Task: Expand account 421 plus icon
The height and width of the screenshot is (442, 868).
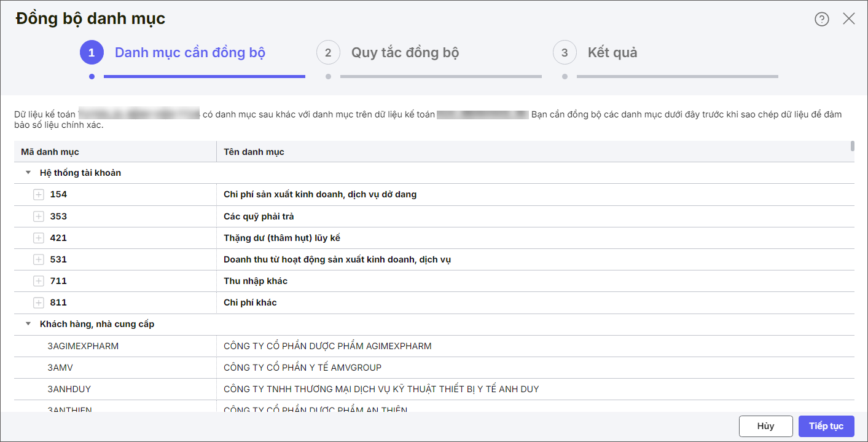Action: (39, 238)
